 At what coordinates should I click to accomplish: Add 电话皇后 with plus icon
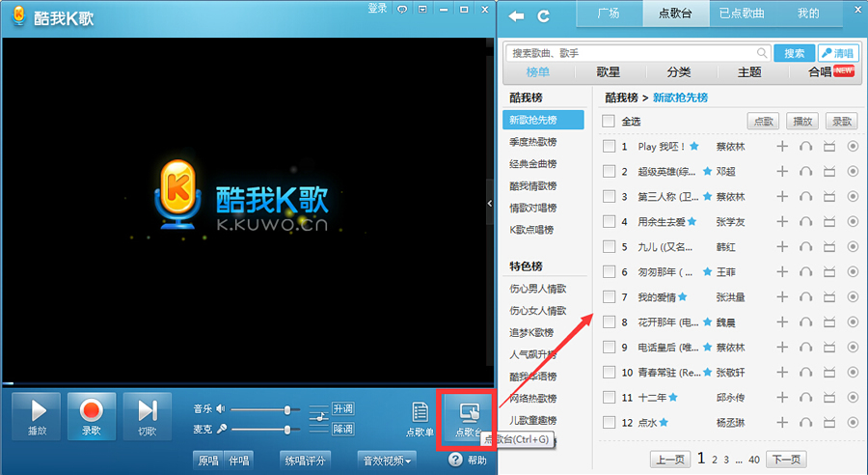click(x=781, y=347)
